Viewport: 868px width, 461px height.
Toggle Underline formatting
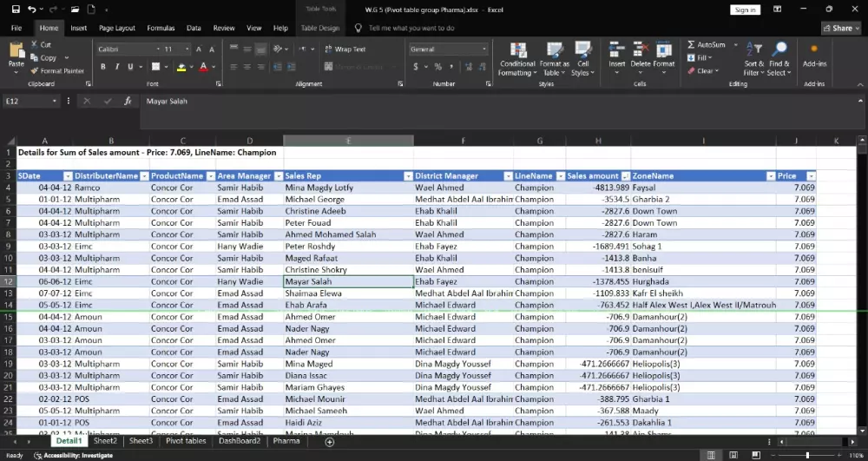click(131, 66)
